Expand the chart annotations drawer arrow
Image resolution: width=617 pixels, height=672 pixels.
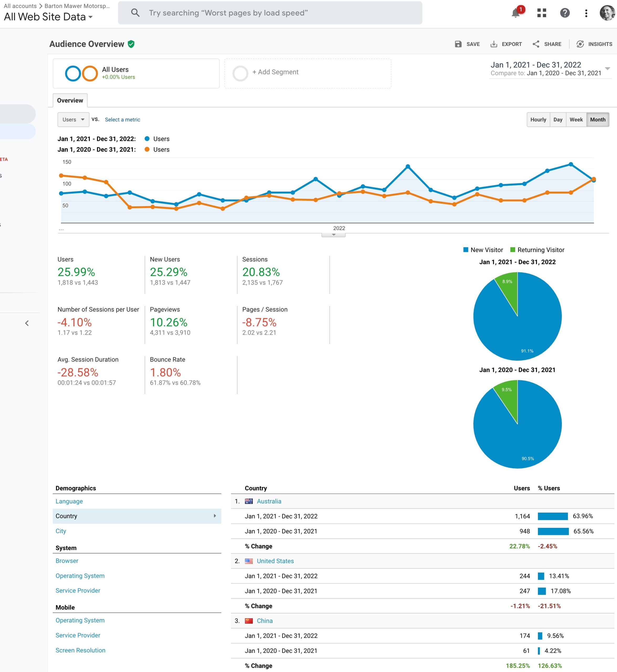tap(333, 235)
